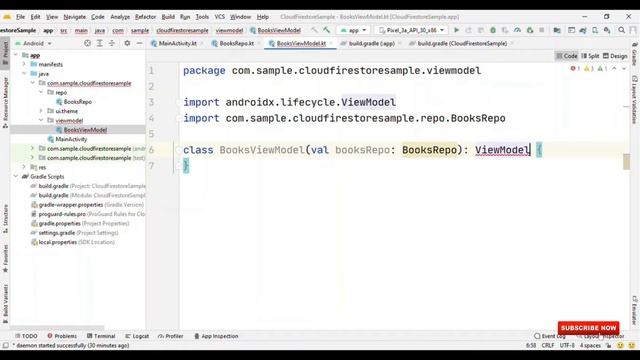Click the editor vertical scrollbar error stripe marker
This screenshot has width=640, height=360.
pos(627,161)
